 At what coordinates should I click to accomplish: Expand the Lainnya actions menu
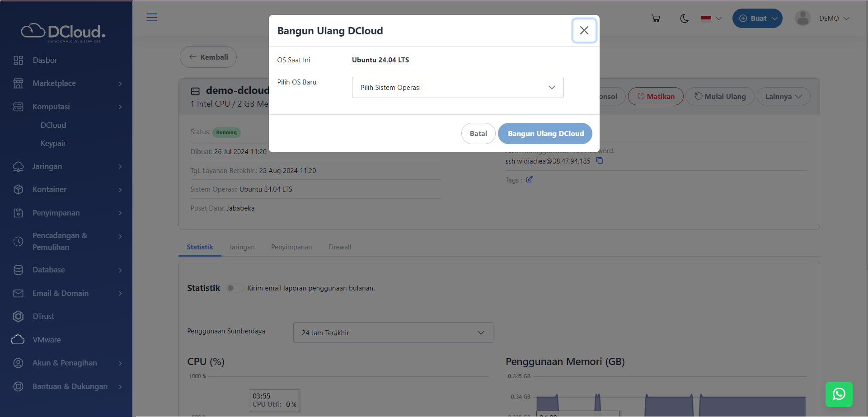(783, 97)
